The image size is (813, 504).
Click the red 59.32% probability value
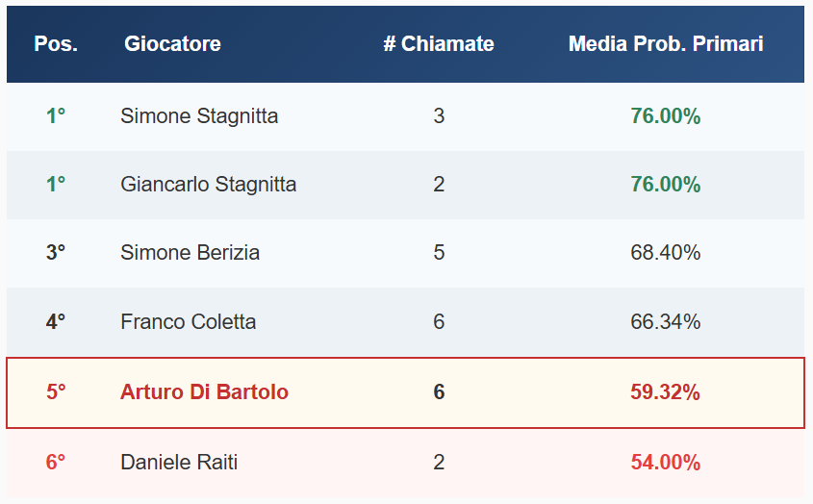click(x=666, y=392)
